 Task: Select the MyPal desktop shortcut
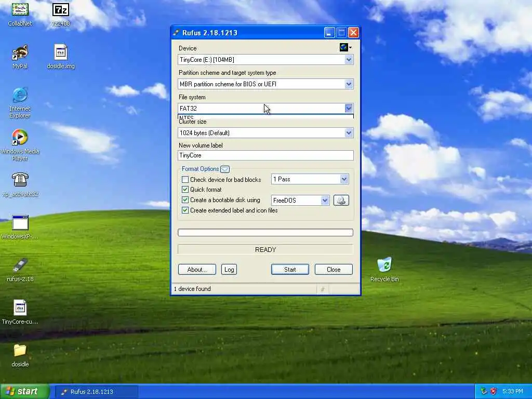20,57
